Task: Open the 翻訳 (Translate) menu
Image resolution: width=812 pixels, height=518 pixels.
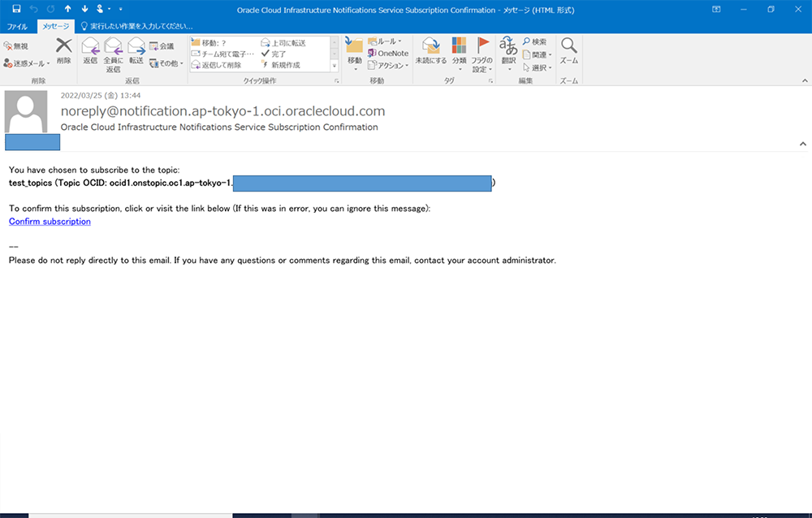Action: point(508,54)
